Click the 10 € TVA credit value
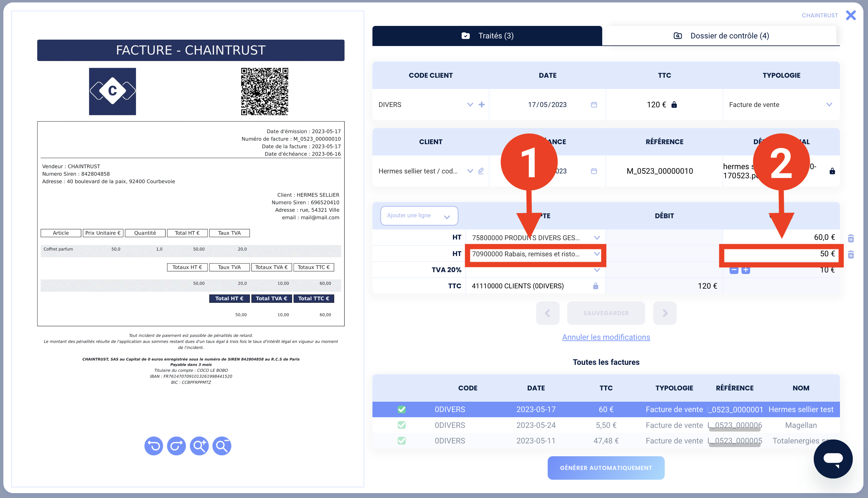The width and height of the screenshot is (868, 498). click(x=827, y=270)
